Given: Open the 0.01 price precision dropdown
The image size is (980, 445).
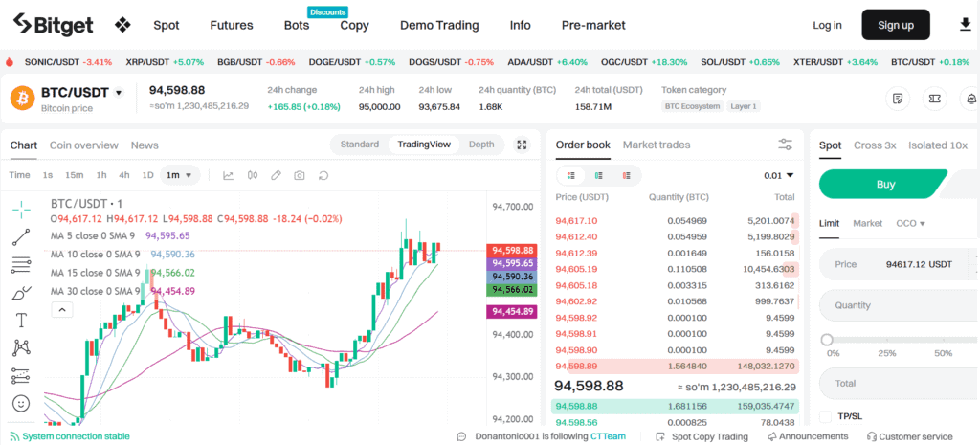Looking at the screenshot, I should pyautogui.click(x=779, y=176).
